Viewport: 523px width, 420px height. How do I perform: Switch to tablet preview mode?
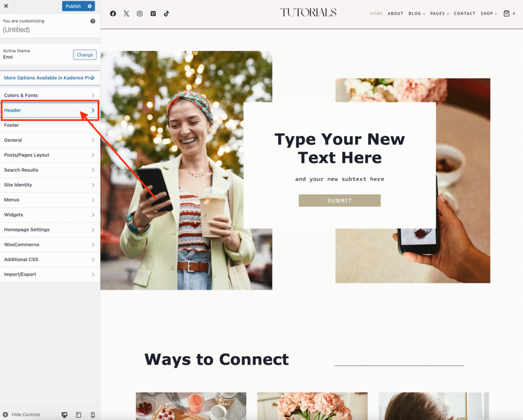point(79,414)
